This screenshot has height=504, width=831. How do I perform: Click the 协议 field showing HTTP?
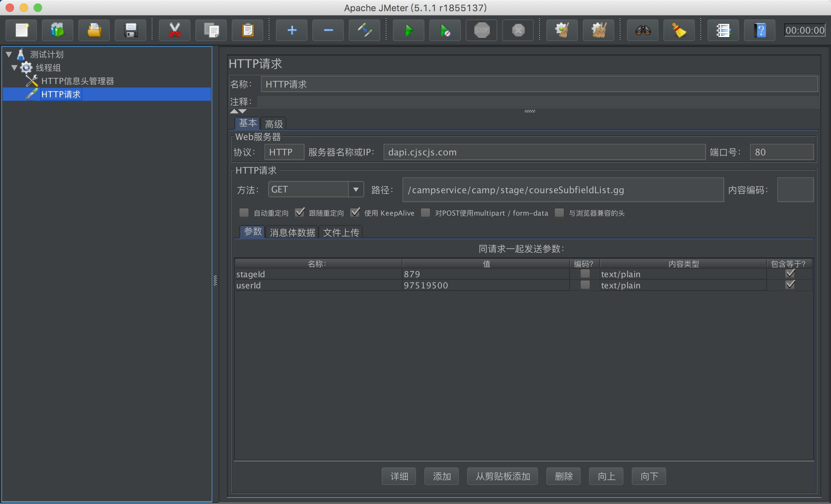pos(284,152)
